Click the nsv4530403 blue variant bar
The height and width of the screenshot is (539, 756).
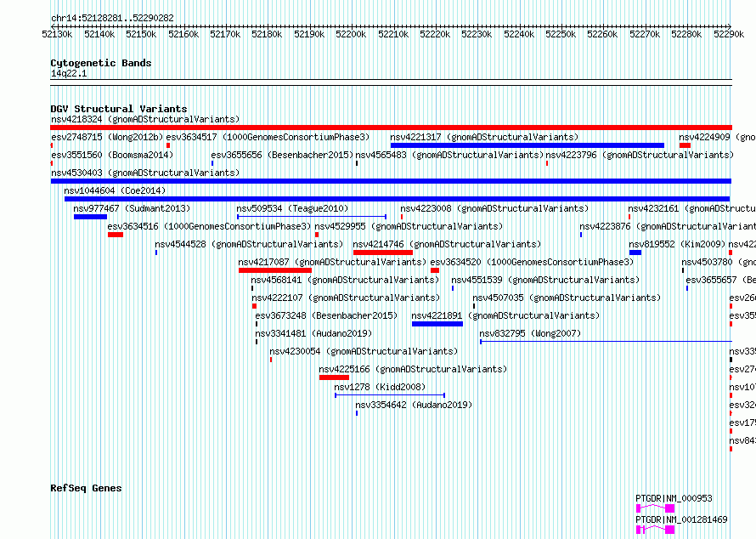click(x=391, y=181)
